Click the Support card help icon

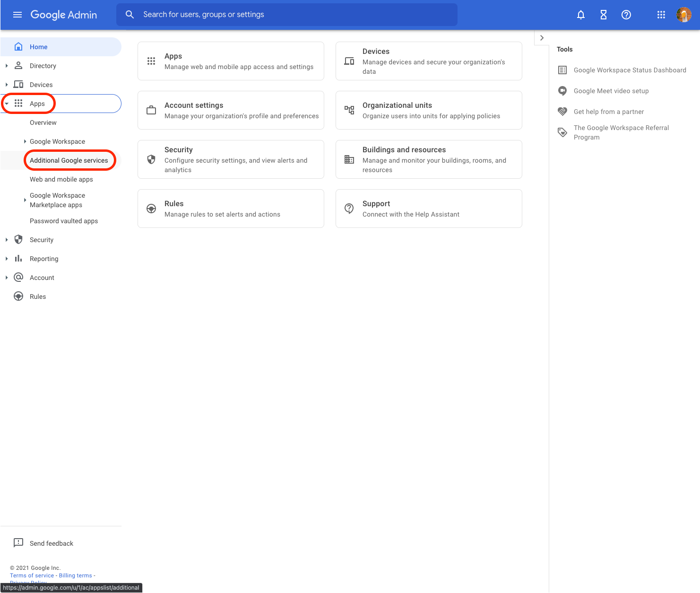(x=349, y=209)
